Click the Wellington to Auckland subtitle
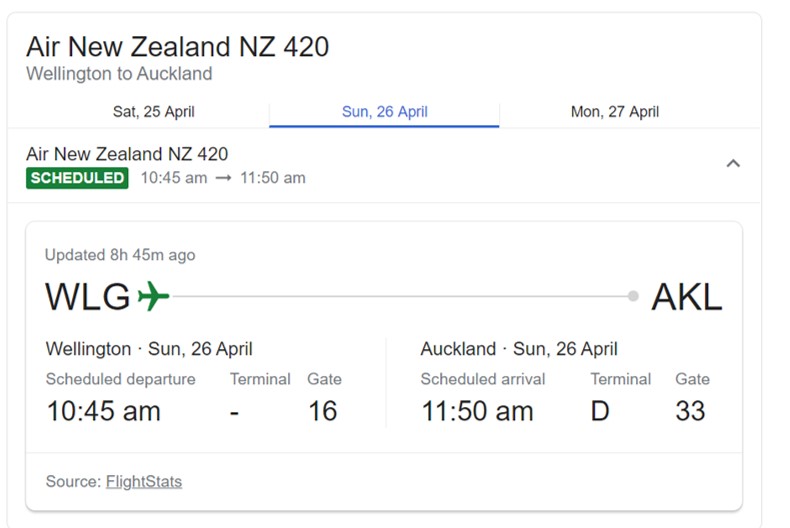The width and height of the screenshot is (790, 528). point(119,74)
